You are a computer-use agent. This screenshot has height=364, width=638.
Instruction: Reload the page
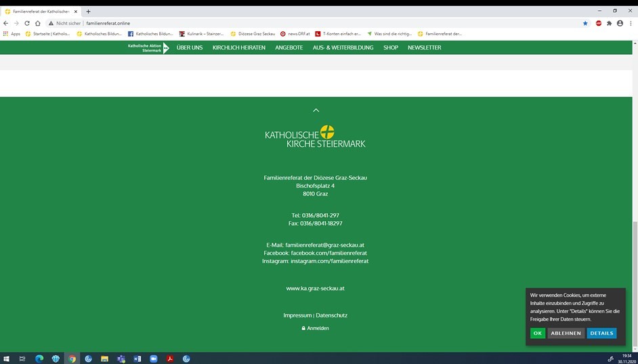(27, 23)
